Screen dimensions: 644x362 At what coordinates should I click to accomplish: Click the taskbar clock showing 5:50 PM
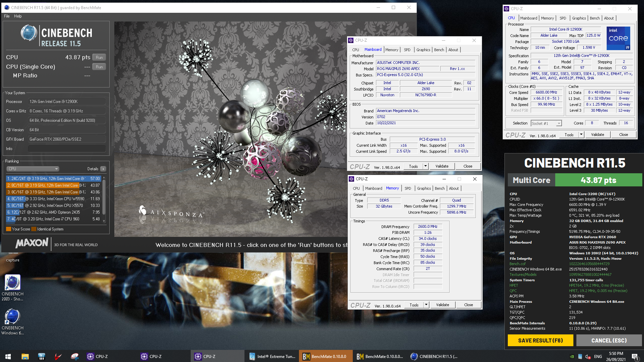point(616,356)
